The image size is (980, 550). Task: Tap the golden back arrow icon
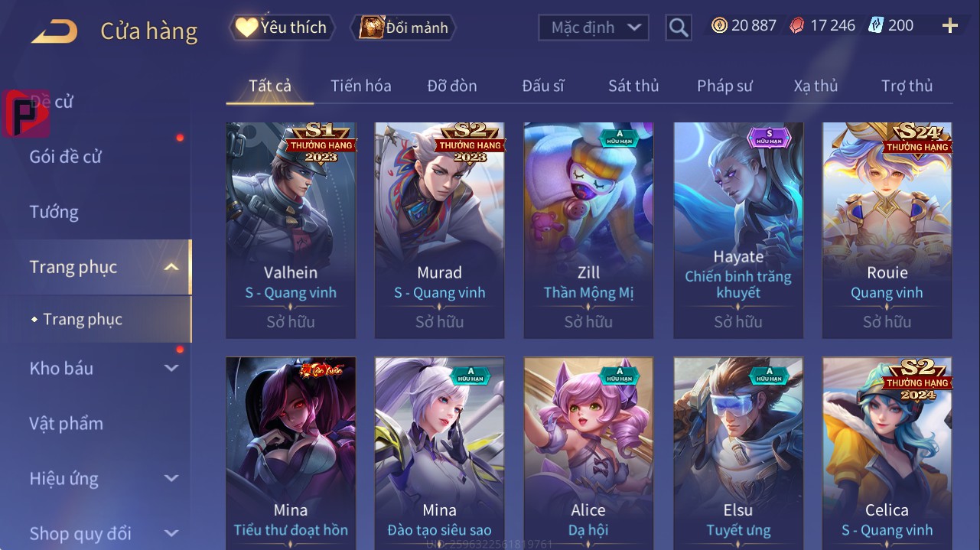pos(54,31)
